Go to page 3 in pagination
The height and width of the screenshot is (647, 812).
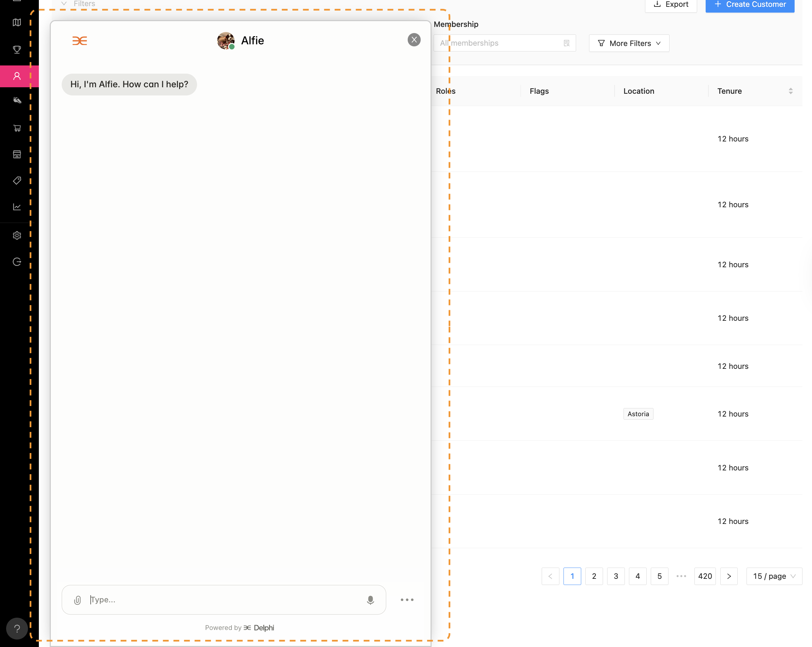tap(616, 576)
